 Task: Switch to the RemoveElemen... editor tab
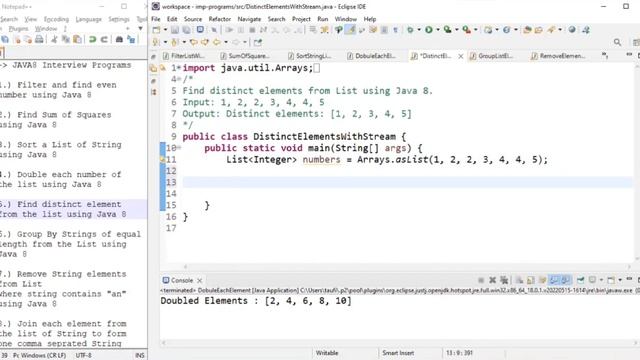point(558,56)
